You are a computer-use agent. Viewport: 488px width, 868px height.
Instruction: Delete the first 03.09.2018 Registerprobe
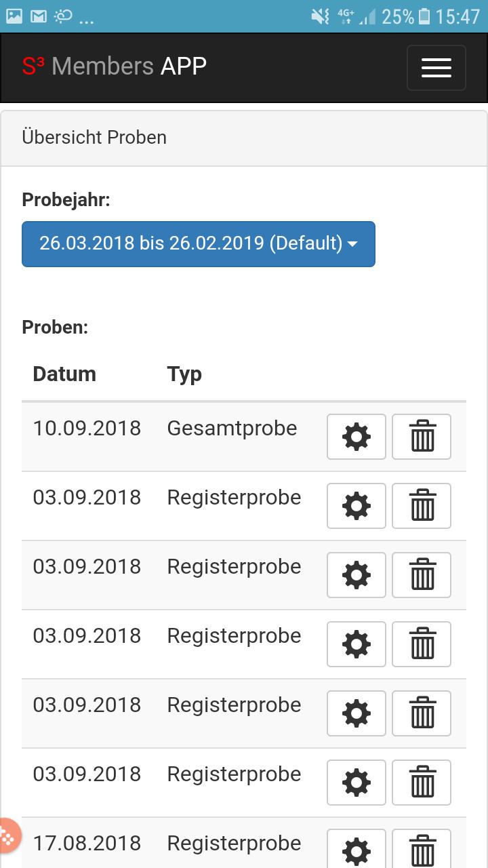coord(422,506)
